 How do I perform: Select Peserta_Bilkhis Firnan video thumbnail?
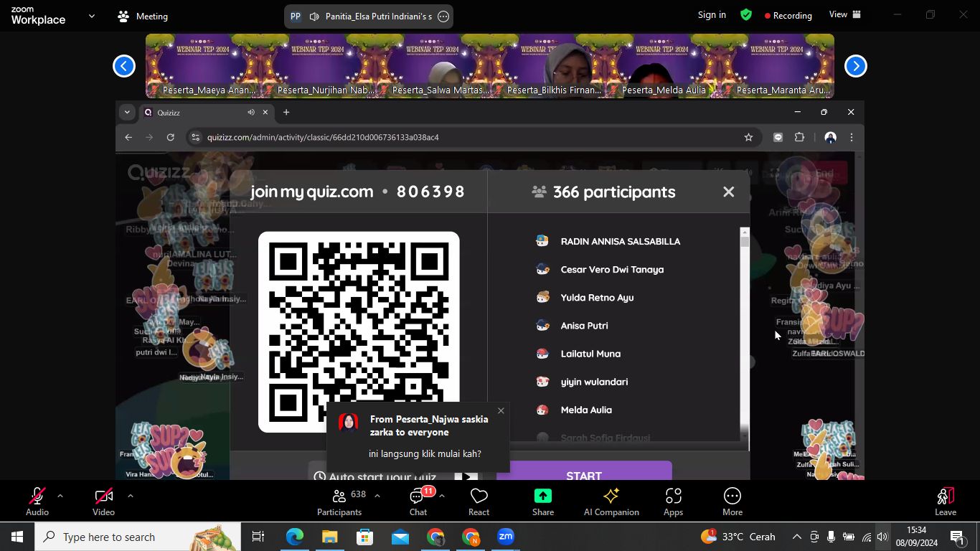pos(547,66)
